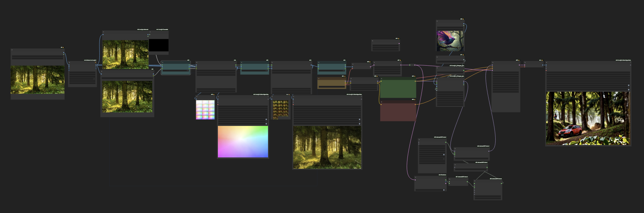Viewport: 644px width, 213px height.
Task: Collapse the leftmost forest image node
Action: [x=12, y=50]
